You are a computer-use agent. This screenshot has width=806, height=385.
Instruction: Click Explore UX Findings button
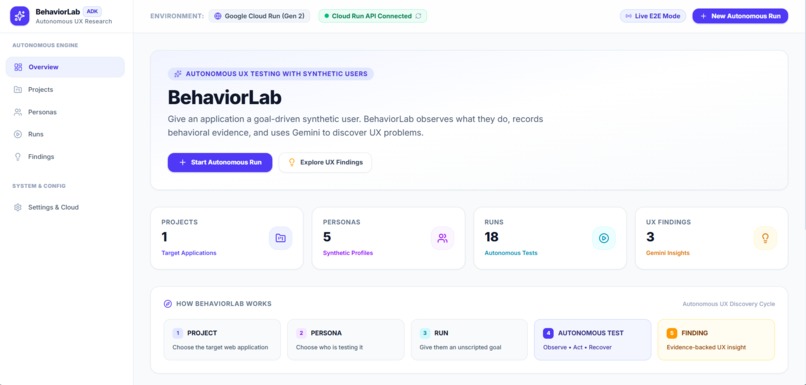point(325,162)
